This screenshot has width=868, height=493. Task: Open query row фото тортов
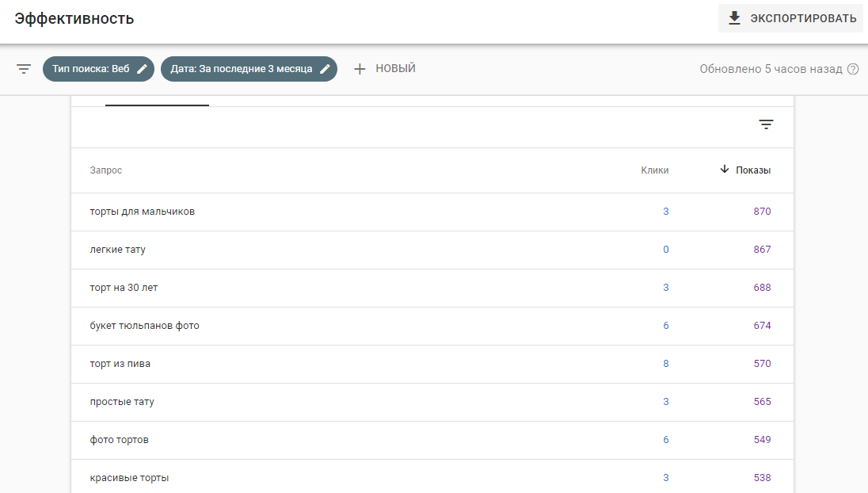click(432, 440)
